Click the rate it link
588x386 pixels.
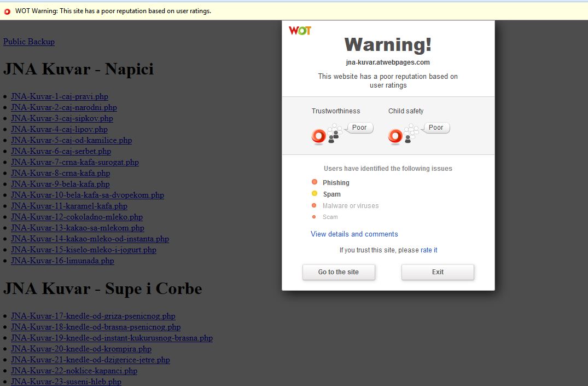pos(429,250)
